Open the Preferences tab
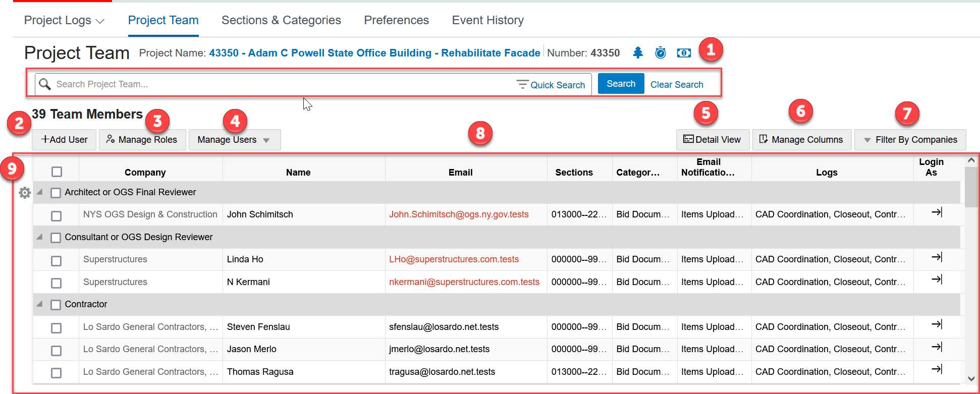 396,20
